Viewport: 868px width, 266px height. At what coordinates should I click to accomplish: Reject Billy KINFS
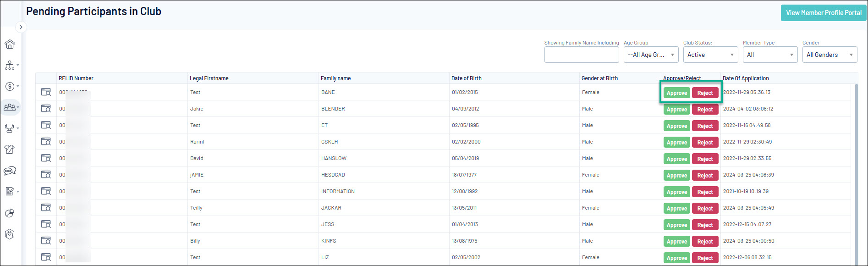[705, 241]
